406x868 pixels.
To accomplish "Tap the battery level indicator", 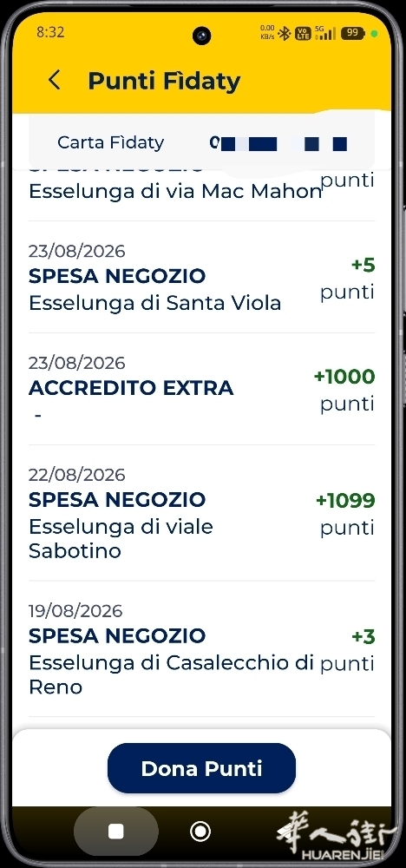I will coord(352,33).
